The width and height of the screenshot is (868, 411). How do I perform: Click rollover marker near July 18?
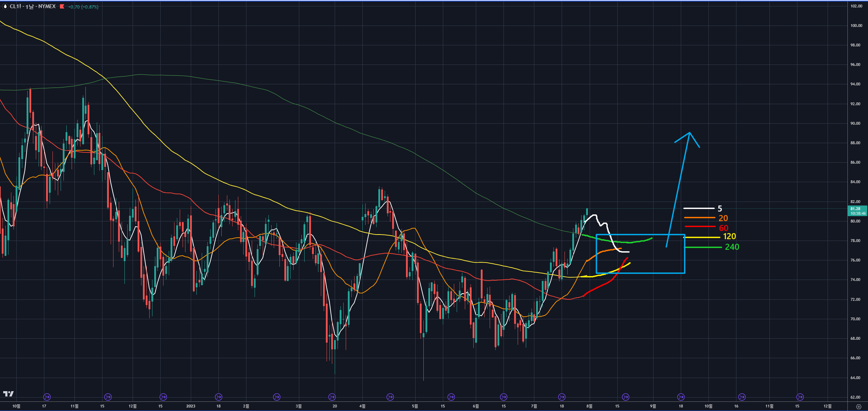[x=562, y=397]
